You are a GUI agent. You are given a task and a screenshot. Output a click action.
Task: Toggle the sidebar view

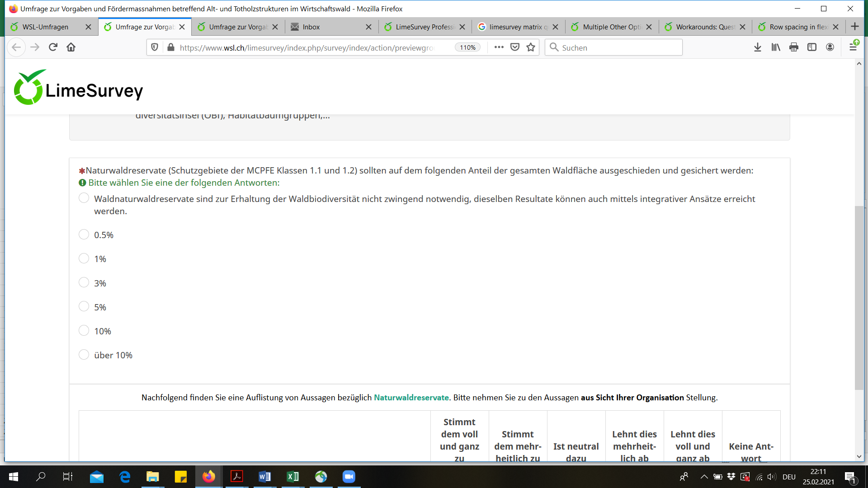coord(812,47)
